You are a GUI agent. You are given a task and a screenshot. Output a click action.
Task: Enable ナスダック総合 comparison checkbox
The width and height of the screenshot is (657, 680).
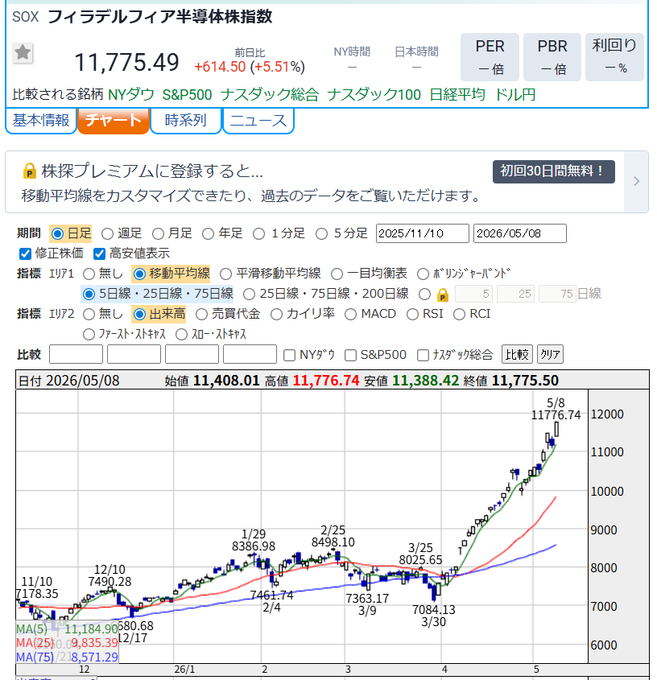(423, 356)
